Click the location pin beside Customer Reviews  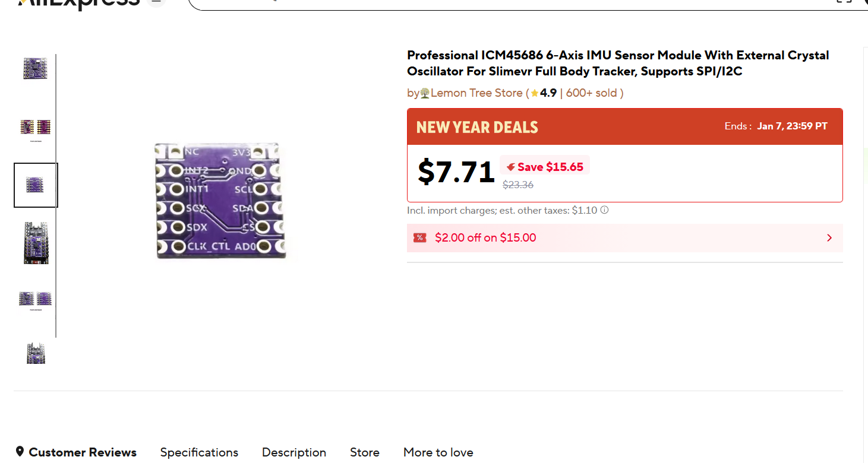pos(20,452)
